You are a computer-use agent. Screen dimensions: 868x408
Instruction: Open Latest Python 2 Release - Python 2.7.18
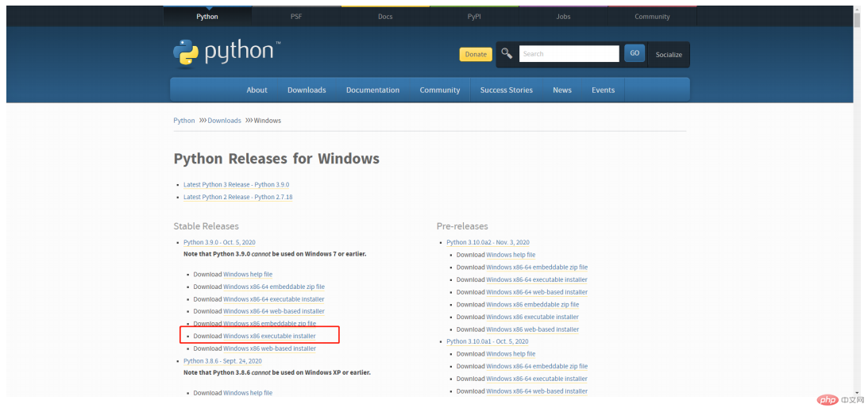238,197
